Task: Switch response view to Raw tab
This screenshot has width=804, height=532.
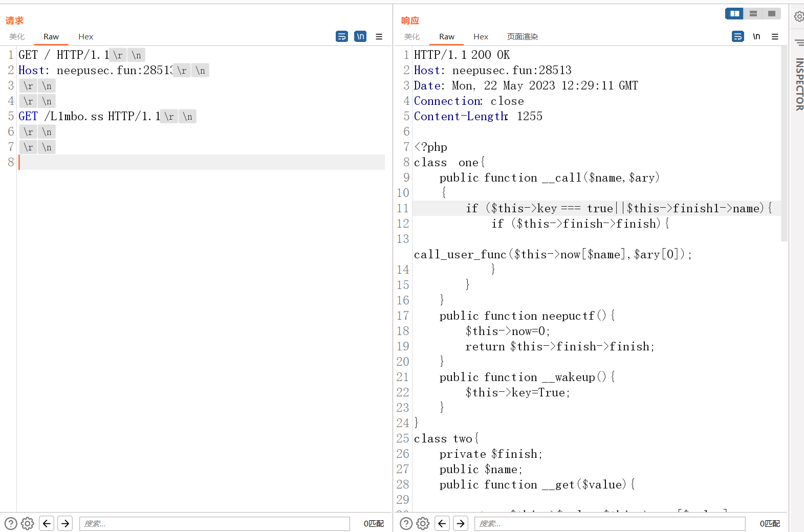Action: [447, 36]
